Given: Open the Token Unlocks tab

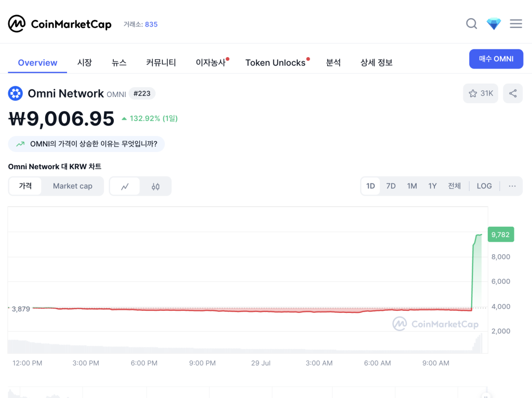Looking at the screenshot, I should (x=275, y=63).
